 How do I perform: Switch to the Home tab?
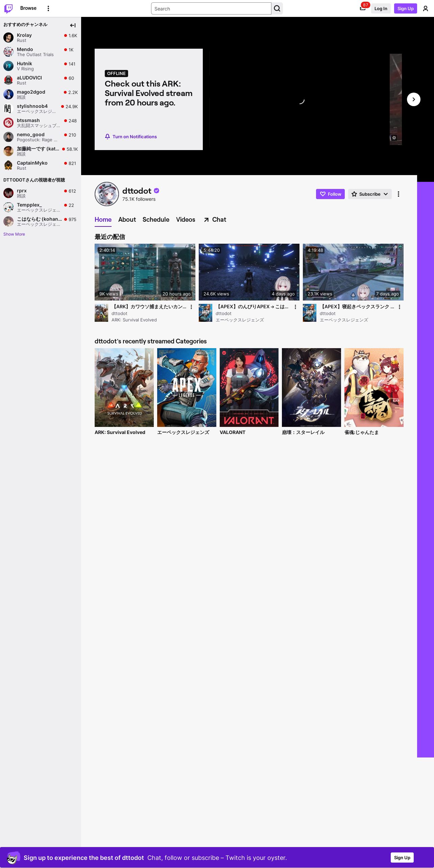(x=103, y=219)
